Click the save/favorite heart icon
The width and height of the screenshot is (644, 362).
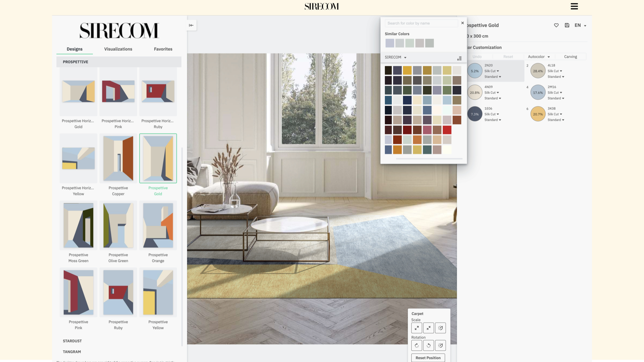pos(556,25)
